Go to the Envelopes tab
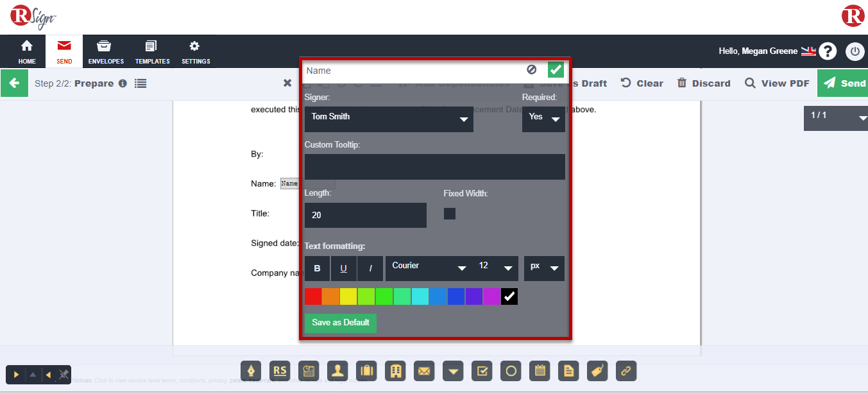The image size is (868, 394). click(x=106, y=51)
